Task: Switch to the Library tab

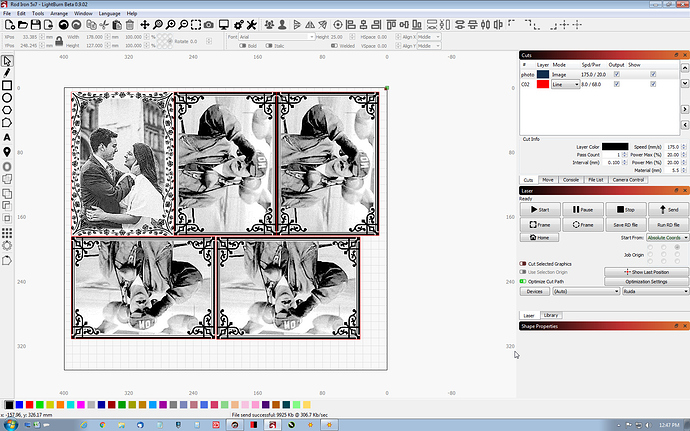Action: pyautogui.click(x=551, y=315)
